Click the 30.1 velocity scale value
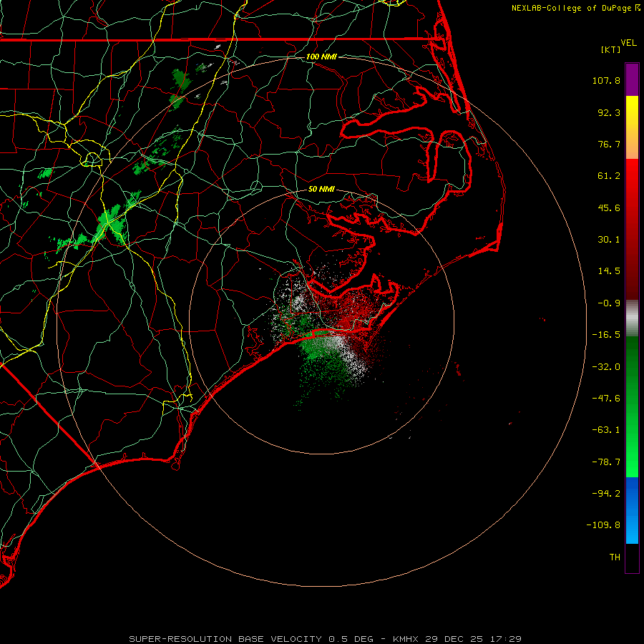The height and width of the screenshot is (644, 644). point(609,240)
